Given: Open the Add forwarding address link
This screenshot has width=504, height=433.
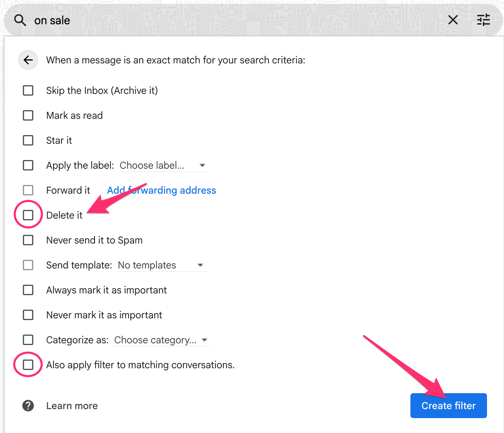Looking at the screenshot, I should click(162, 190).
